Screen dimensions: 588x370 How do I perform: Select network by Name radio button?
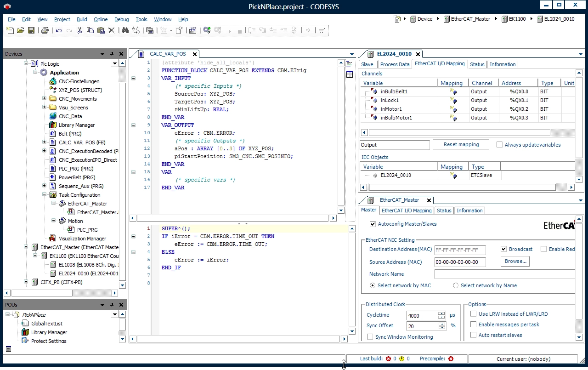point(456,285)
